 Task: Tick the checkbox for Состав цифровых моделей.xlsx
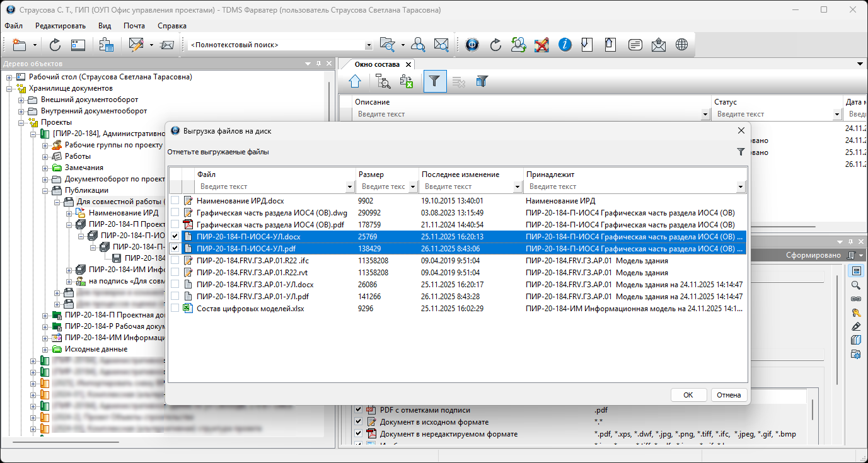coord(175,309)
